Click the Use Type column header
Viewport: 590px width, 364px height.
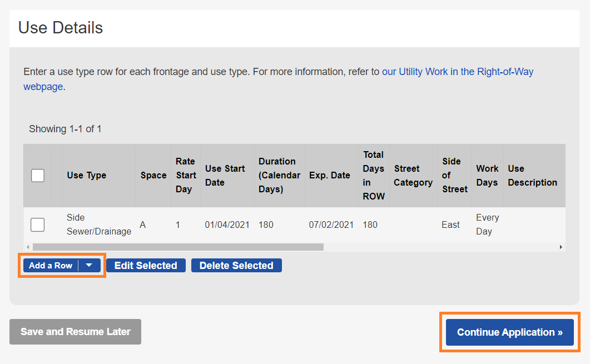point(86,176)
